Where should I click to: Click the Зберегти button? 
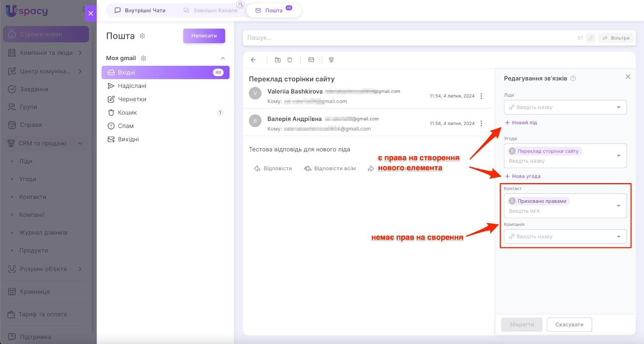522,325
